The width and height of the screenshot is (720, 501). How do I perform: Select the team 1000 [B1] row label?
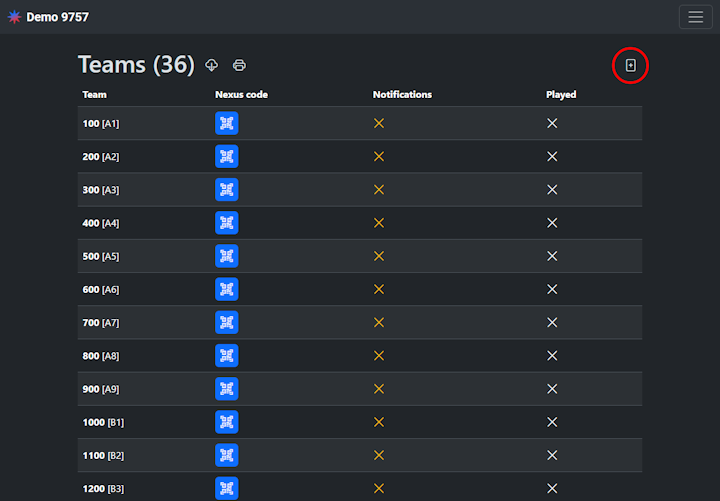pyautogui.click(x=103, y=422)
